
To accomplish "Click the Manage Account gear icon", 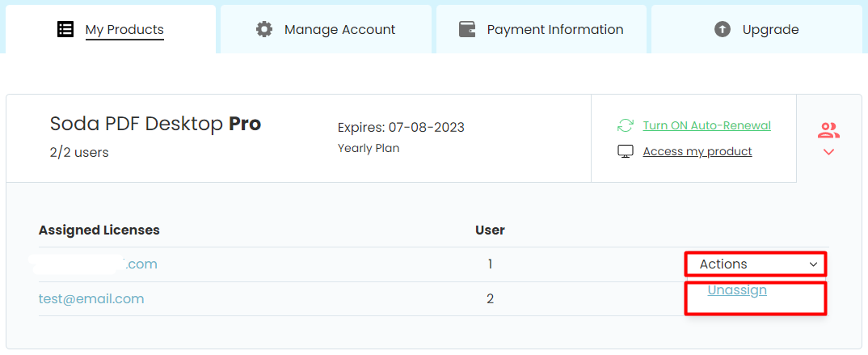I will tap(264, 29).
